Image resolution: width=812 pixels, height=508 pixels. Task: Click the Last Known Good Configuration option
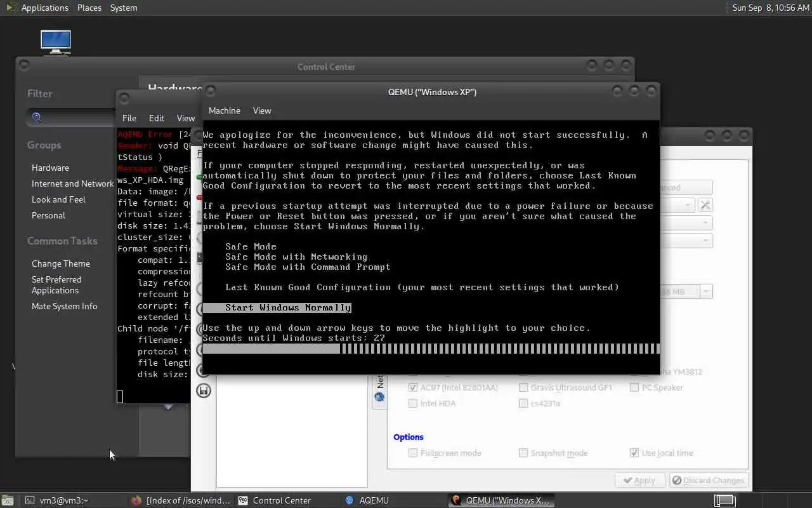click(x=422, y=287)
